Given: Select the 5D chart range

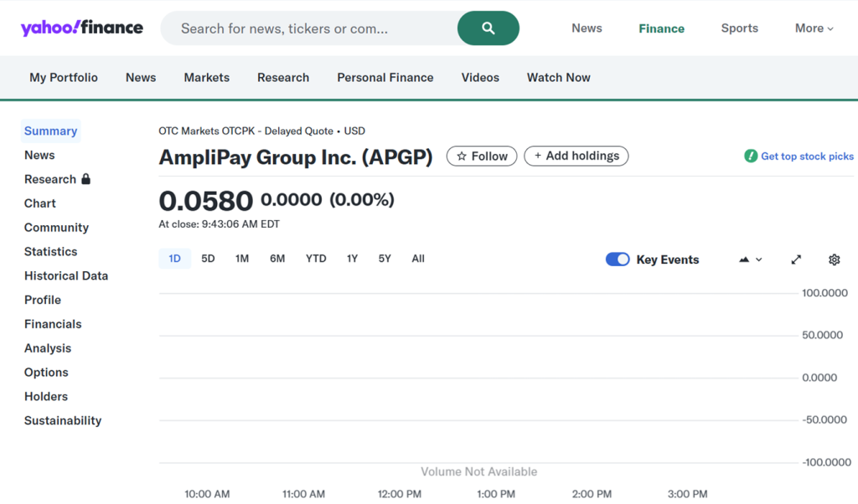Looking at the screenshot, I should point(208,259).
